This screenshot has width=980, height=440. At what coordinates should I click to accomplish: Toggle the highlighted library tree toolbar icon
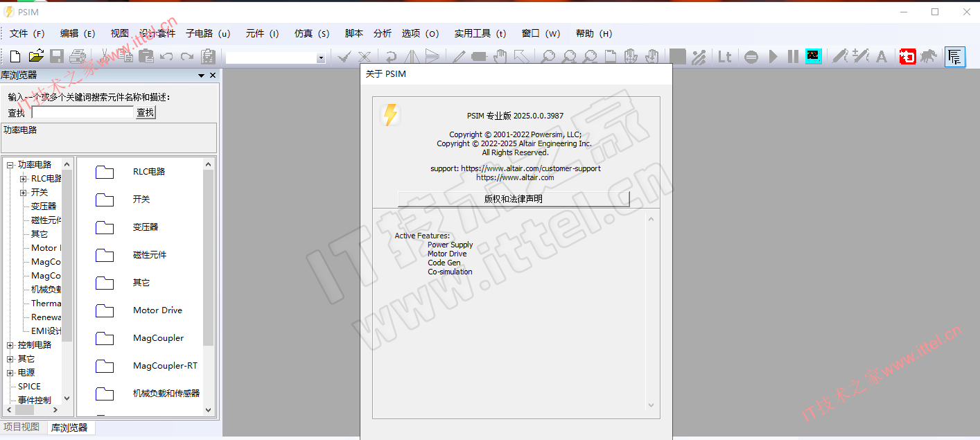tap(955, 57)
